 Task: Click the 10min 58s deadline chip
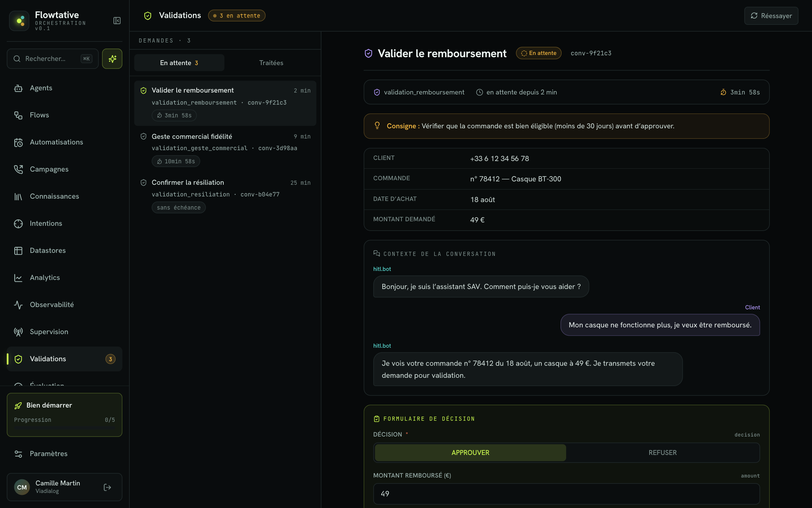(x=176, y=161)
